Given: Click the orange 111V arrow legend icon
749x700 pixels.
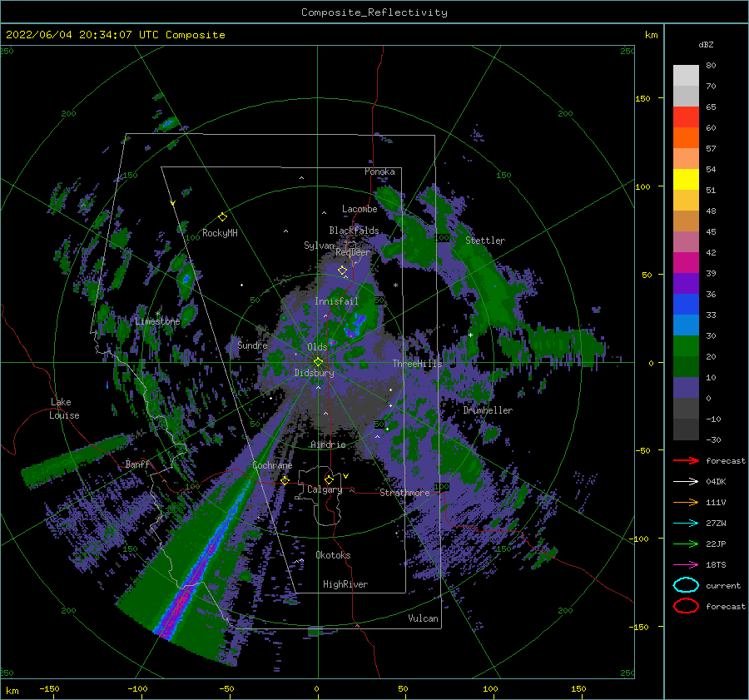Looking at the screenshot, I should [x=686, y=502].
